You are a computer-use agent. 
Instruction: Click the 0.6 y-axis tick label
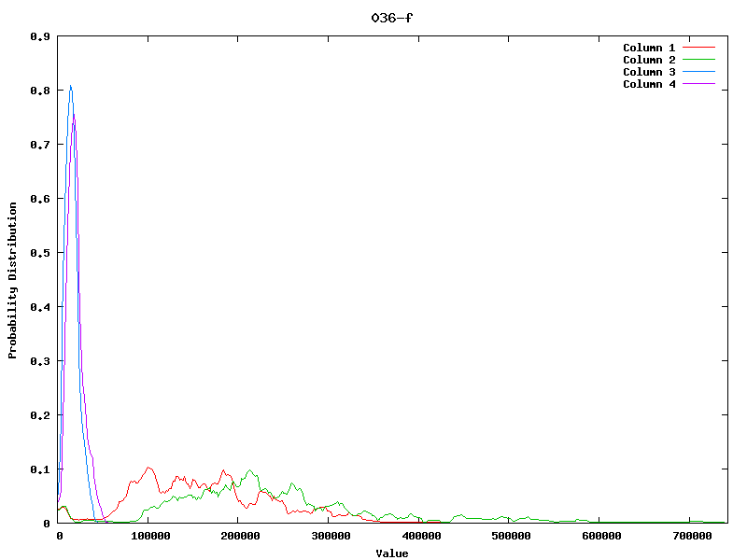[x=40, y=199]
